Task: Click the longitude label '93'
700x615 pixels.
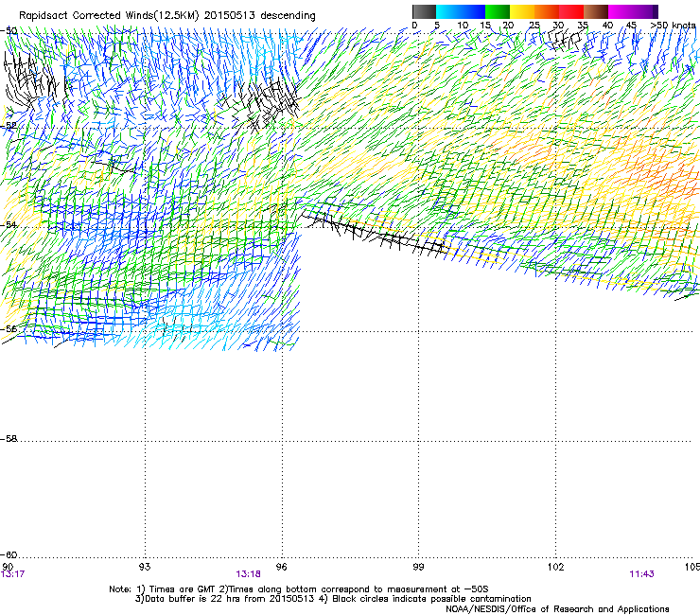Action: [145, 567]
